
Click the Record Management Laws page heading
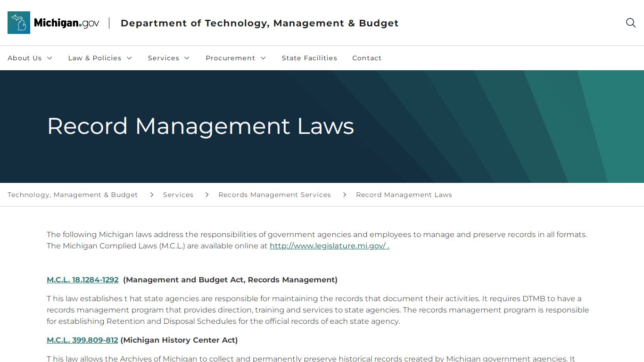pos(200,126)
